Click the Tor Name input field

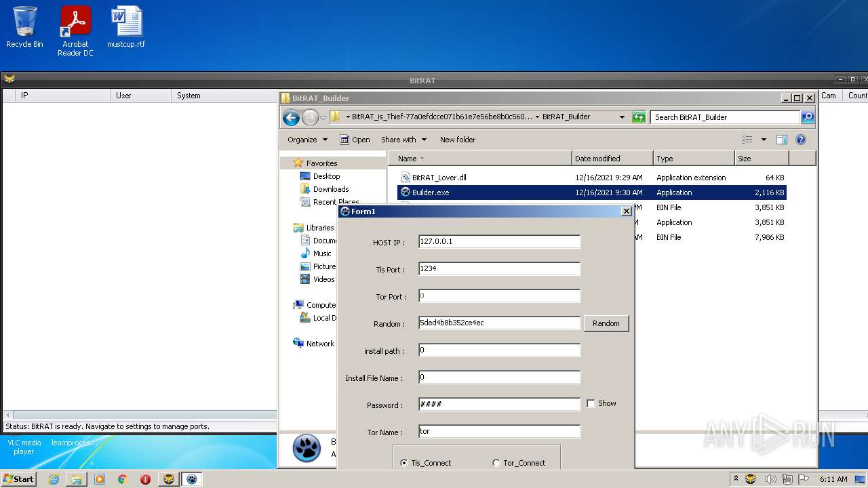click(x=500, y=431)
